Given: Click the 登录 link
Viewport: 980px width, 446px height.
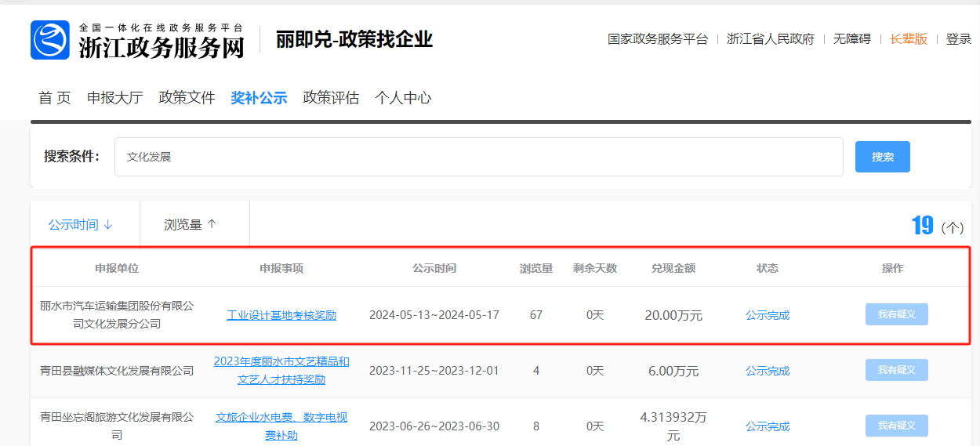Looking at the screenshot, I should point(958,39).
